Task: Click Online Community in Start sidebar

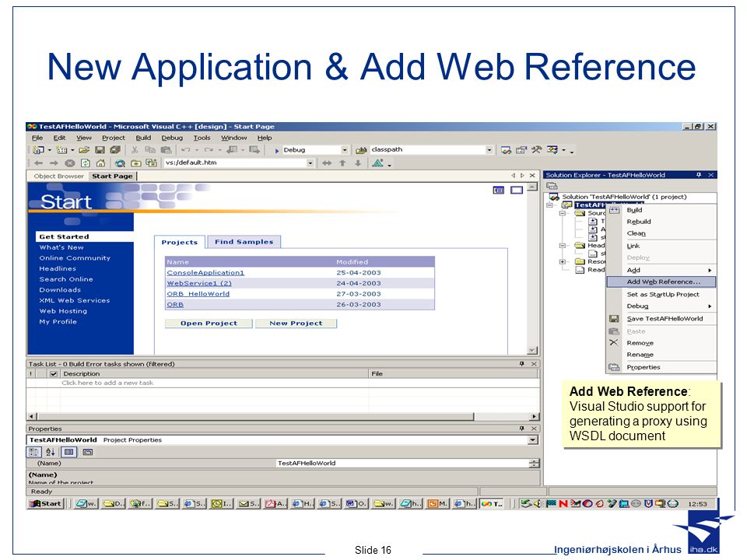Action: click(x=75, y=258)
